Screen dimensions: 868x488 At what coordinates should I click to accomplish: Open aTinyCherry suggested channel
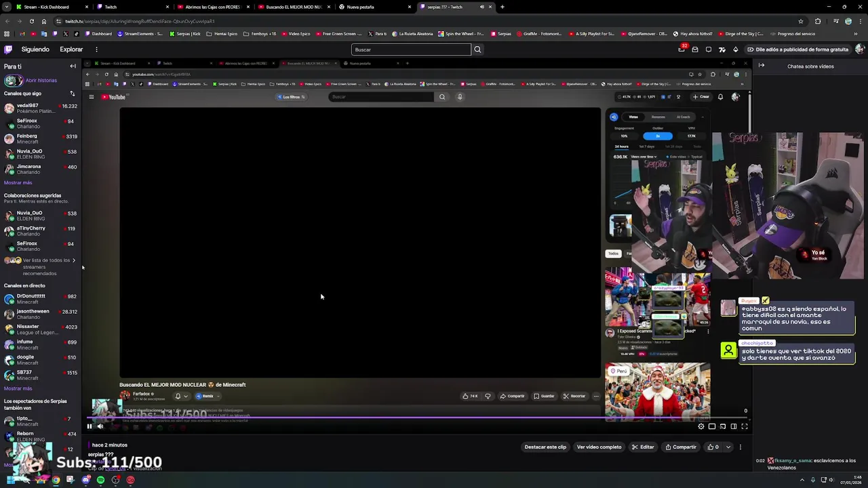(x=40, y=231)
